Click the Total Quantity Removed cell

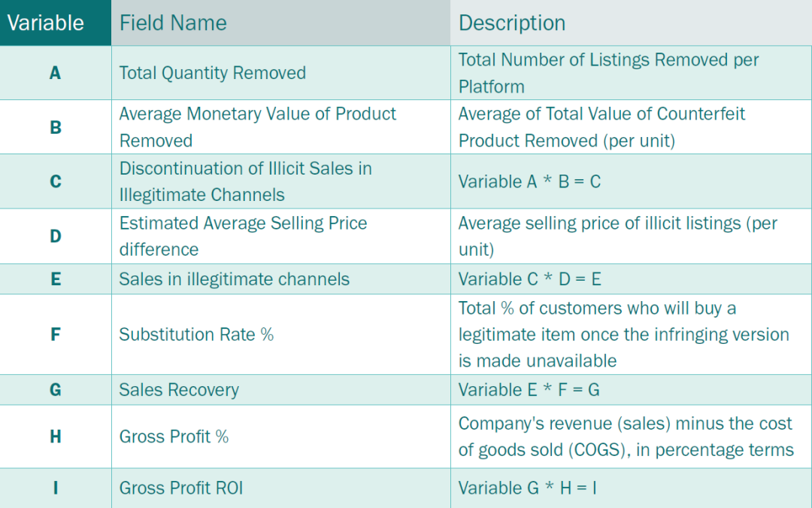[x=280, y=73]
